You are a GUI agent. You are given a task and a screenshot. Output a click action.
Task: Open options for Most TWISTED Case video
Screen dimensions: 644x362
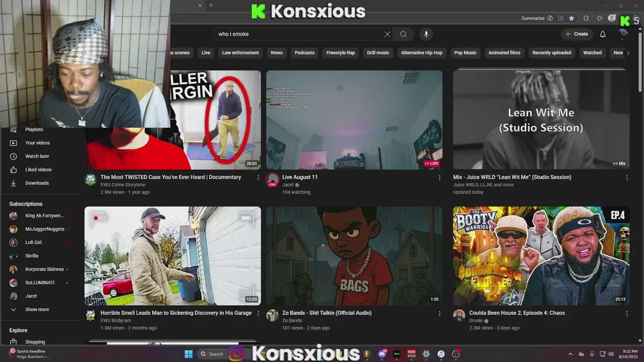258,177
